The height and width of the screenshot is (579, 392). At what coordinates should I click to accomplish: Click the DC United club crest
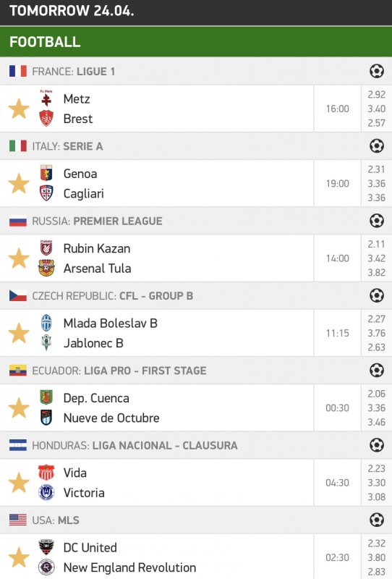tap(46, 547)
